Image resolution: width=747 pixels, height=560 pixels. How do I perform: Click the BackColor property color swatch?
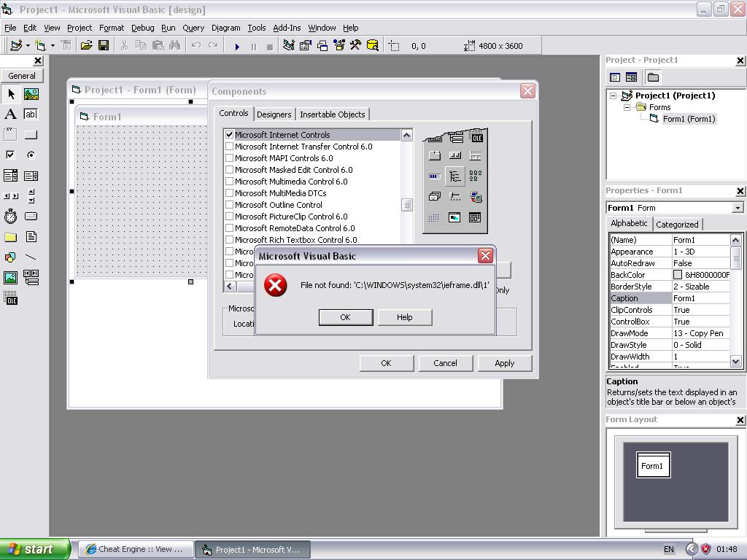[x=678, y=275]
